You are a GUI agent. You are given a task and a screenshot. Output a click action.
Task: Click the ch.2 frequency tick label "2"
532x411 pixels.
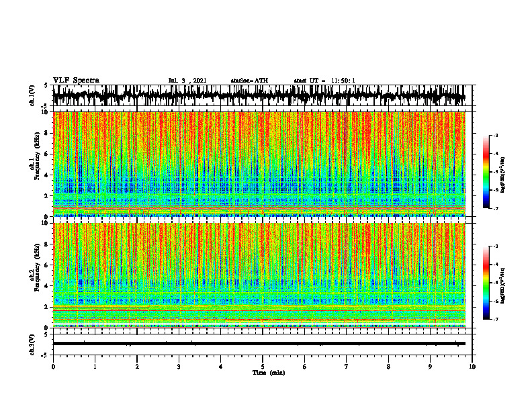(x=47, y=307)
